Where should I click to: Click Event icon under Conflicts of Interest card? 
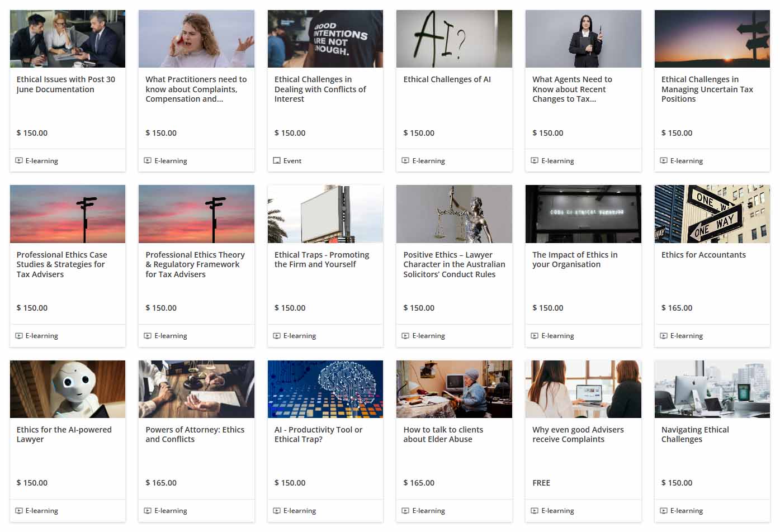tap(276, 160)
